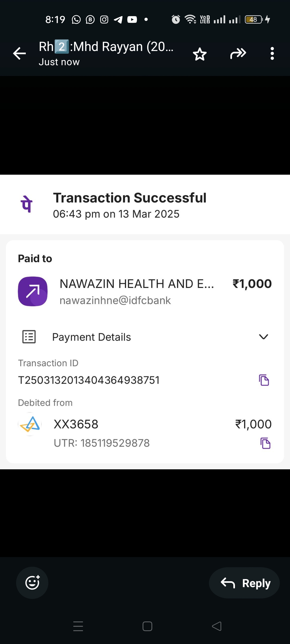Tap the PhonePe logo icon

point(27,204)
